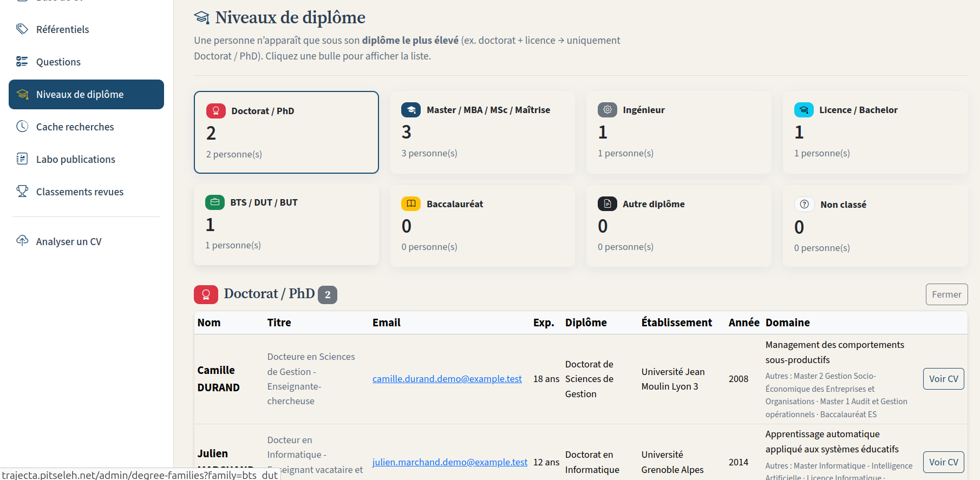980x480 pixels.
Task: Go to the Questions section
Action: tap(86, 62)
